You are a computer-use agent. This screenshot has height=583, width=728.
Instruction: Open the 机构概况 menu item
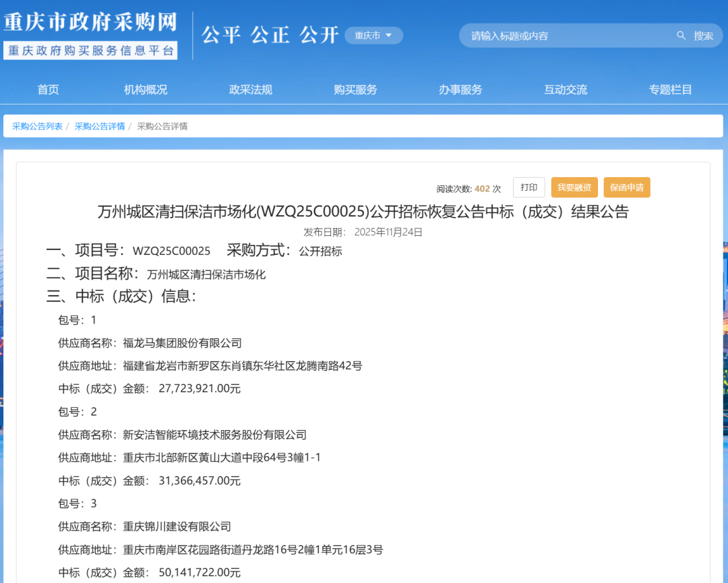pos(146,90)
